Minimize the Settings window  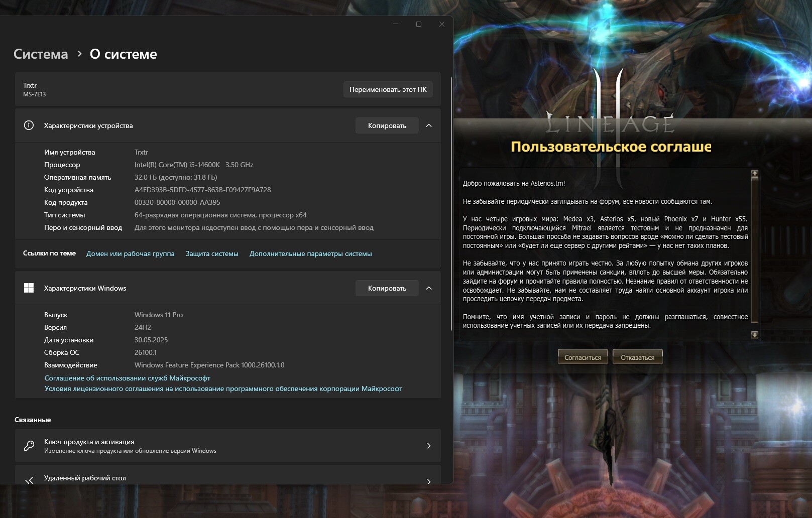(396, 24)
